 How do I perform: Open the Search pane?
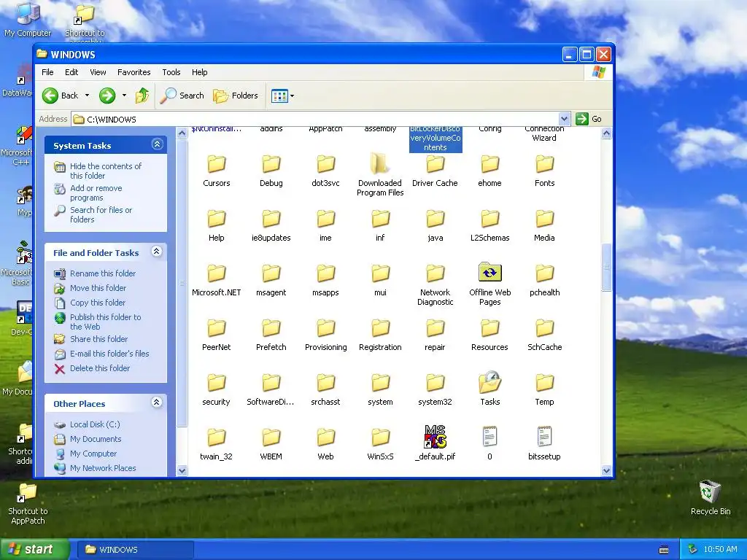click(182, 96)
